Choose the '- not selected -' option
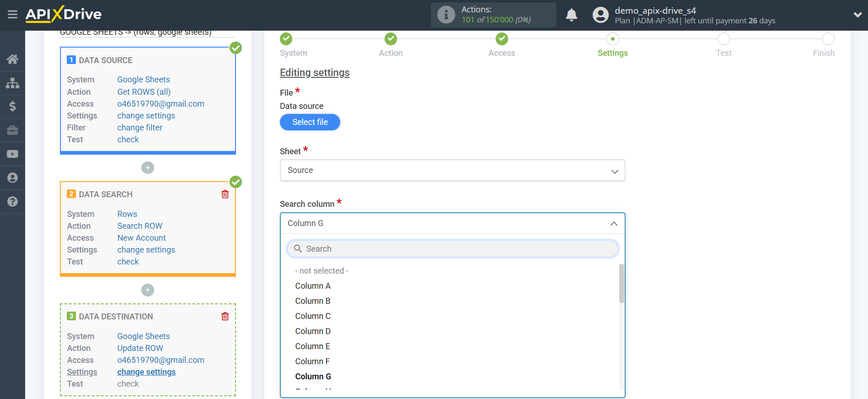The image size is (868, 399). (322, 271)
